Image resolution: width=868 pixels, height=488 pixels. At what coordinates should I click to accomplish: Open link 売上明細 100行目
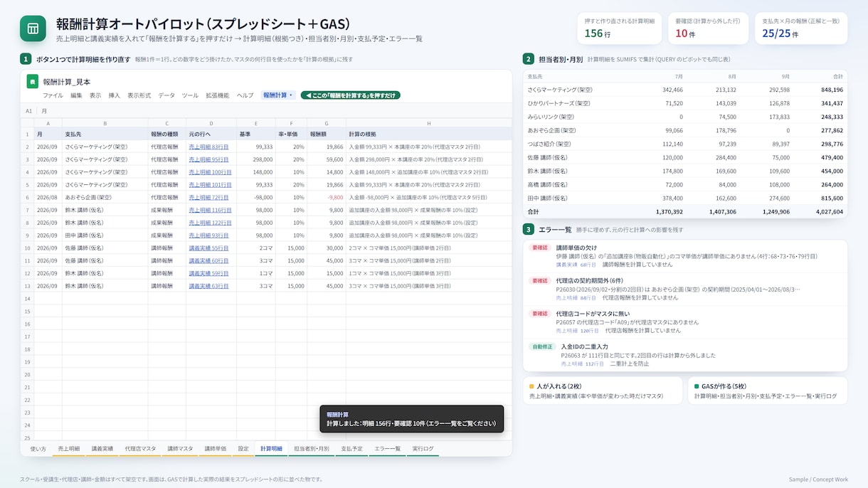[211, 171]
